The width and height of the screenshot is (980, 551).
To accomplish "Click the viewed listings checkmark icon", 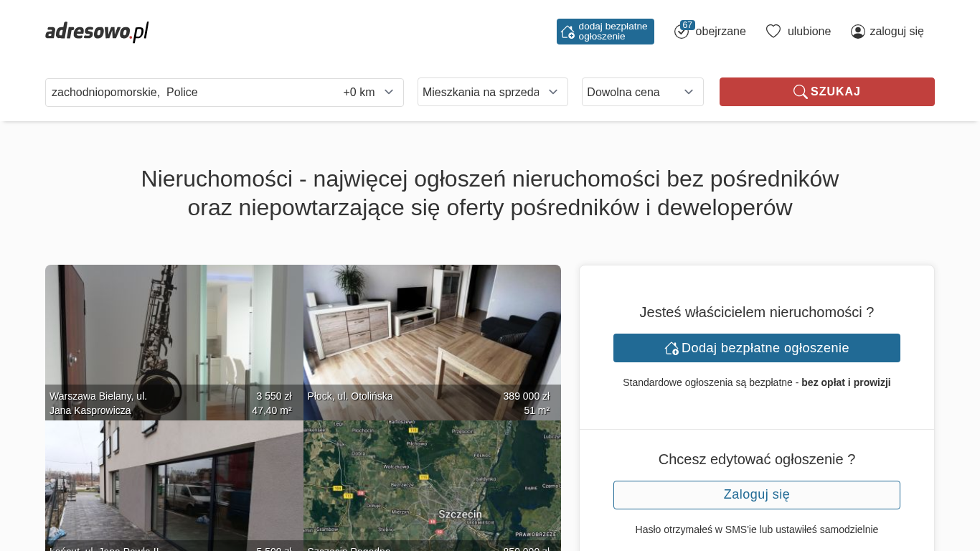I will coord(681,32).
